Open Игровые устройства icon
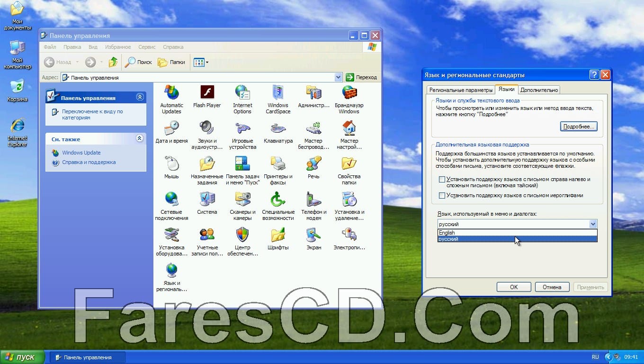Image resolution: width=644 pixels, height=364 pixels. (x=242, y=135)
